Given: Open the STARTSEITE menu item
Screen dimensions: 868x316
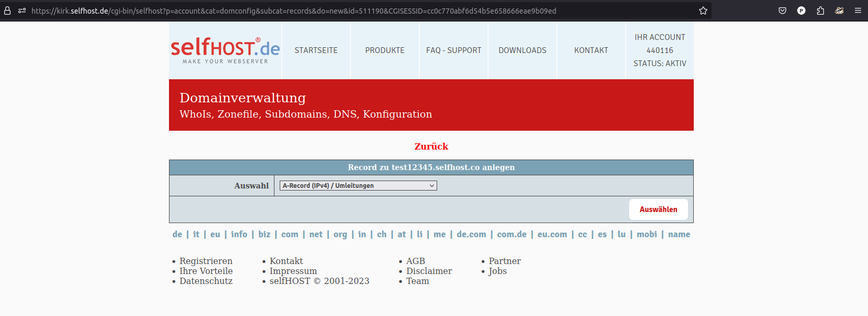Looking at the screenshot, I should click(316, 50).
